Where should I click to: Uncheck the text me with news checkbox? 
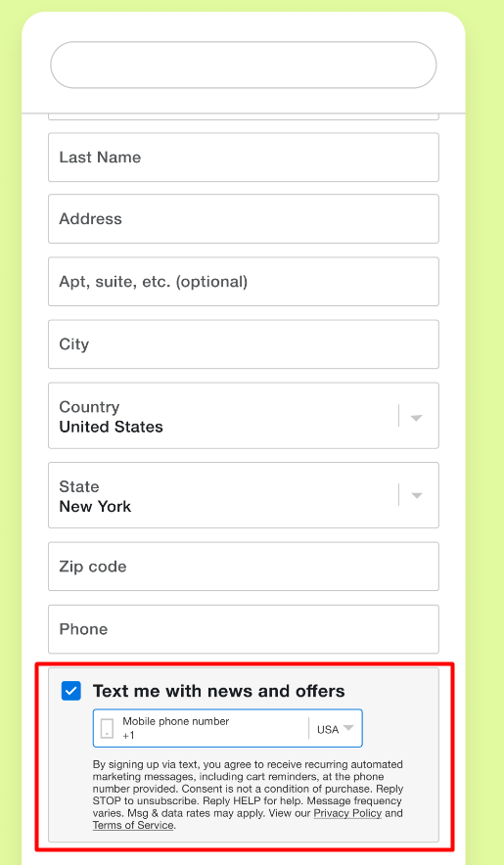coord(71,691)
